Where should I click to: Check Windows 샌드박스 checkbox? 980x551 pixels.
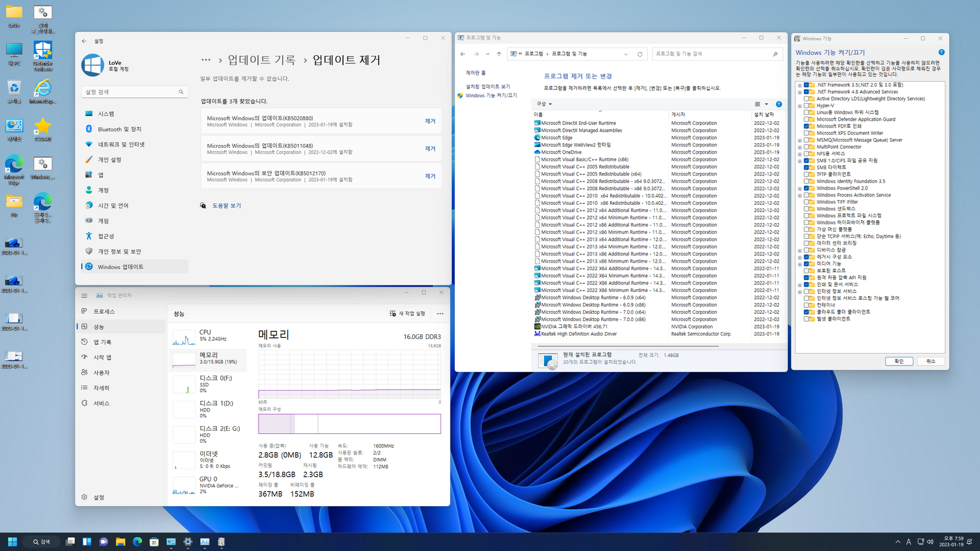806,209
